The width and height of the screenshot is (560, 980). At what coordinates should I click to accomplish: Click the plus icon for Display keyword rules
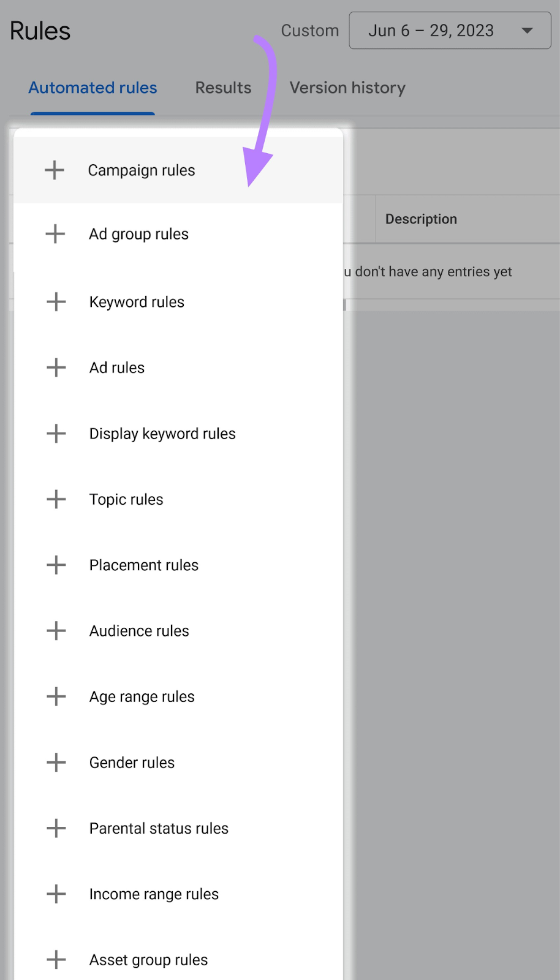point(56,433)
